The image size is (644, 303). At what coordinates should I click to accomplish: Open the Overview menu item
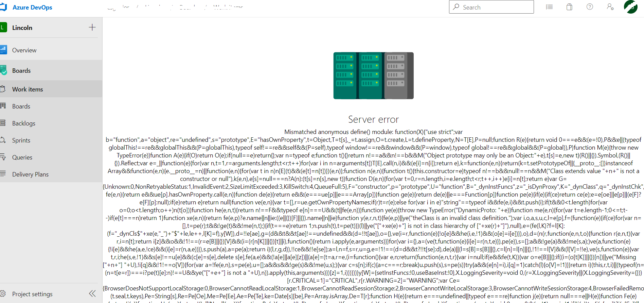pos(51,50)
